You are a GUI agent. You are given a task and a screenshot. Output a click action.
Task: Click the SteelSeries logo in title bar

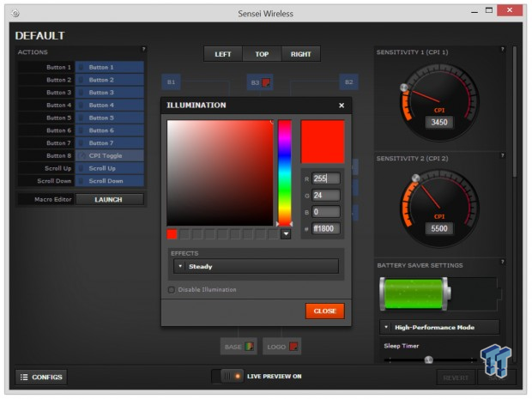point(15,13)
